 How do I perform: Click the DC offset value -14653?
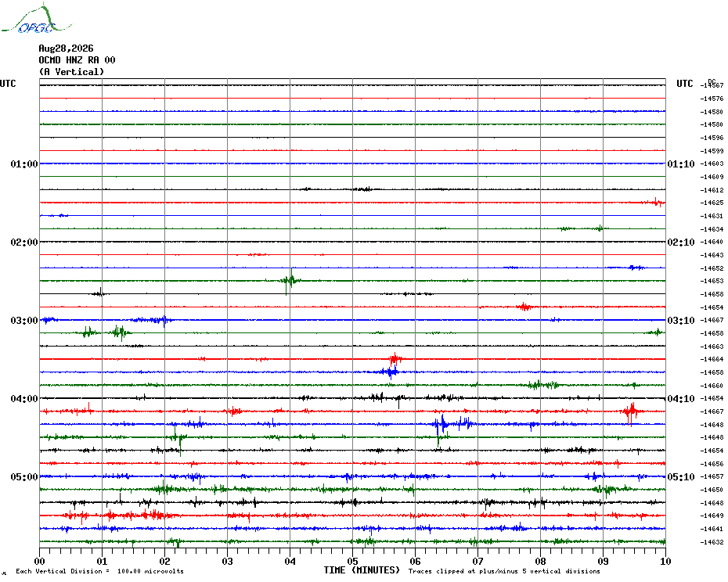(x=712, y=282)
